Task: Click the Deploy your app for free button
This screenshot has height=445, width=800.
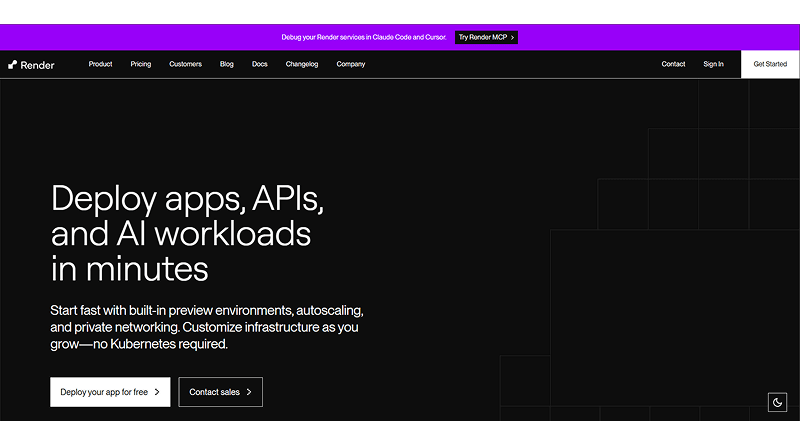Action: point(104,392)
